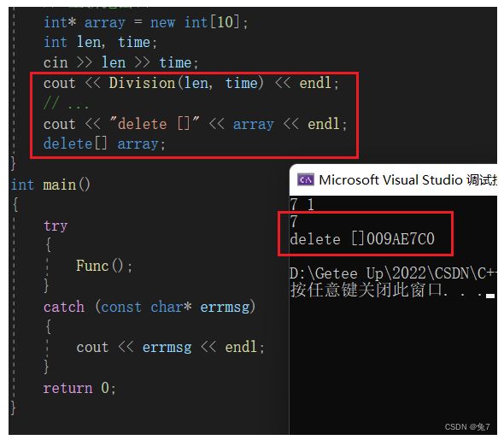Click the 'try' keyword
Image resolution: width=504 pixels, height=440 pixels.
56,226
